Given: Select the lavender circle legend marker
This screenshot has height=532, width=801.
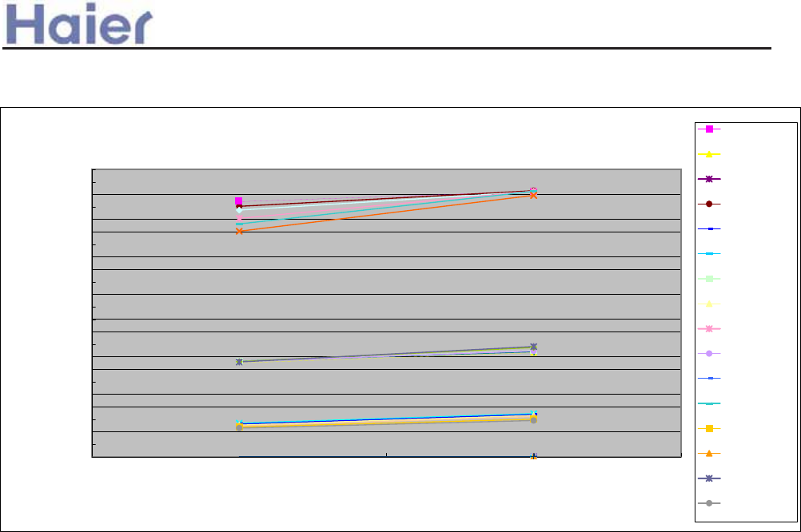Looking at the screenshot, I should pos(709,353).
